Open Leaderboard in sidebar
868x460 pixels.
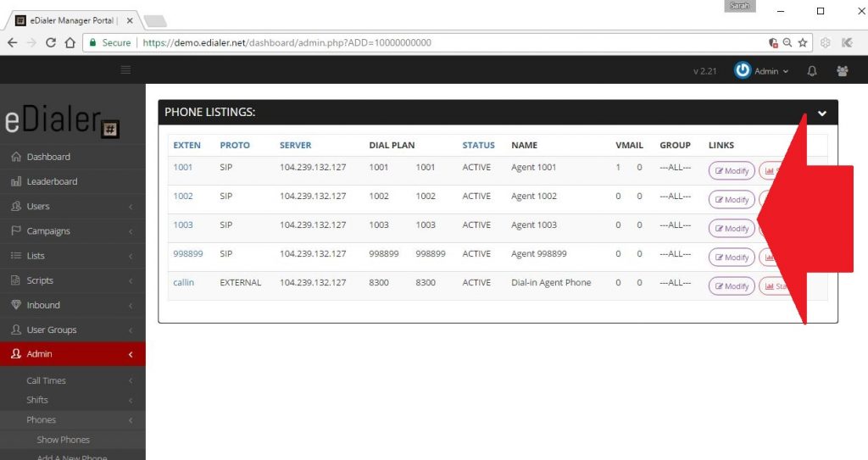click(x=73, y=181)
